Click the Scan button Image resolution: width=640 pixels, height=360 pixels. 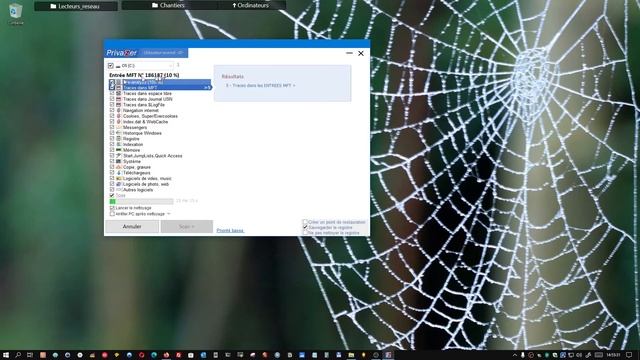[187, 227]
